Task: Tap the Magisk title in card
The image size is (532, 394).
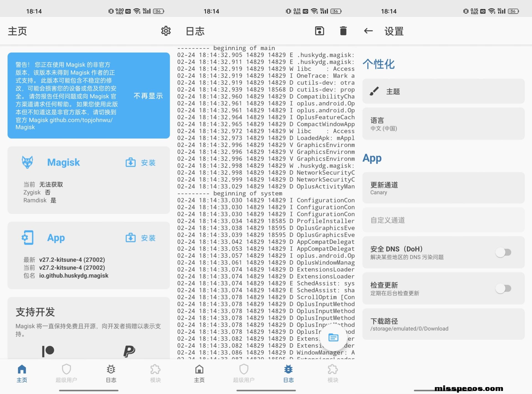Action: [x=63, y=162]
